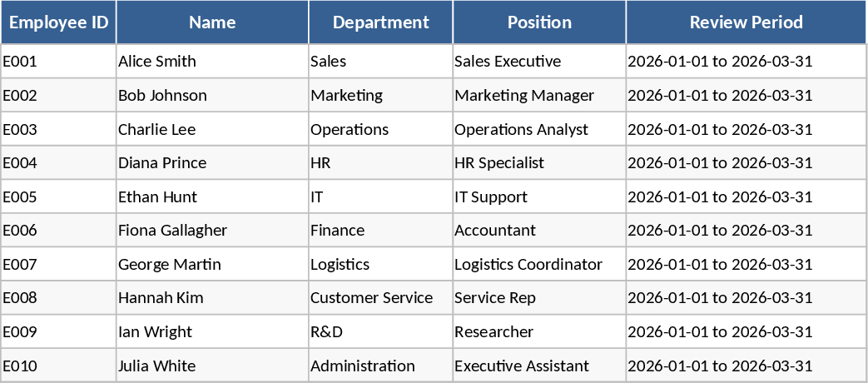868x383 pixels.
Task: Select the Name column header
Action: click(212, 22)
